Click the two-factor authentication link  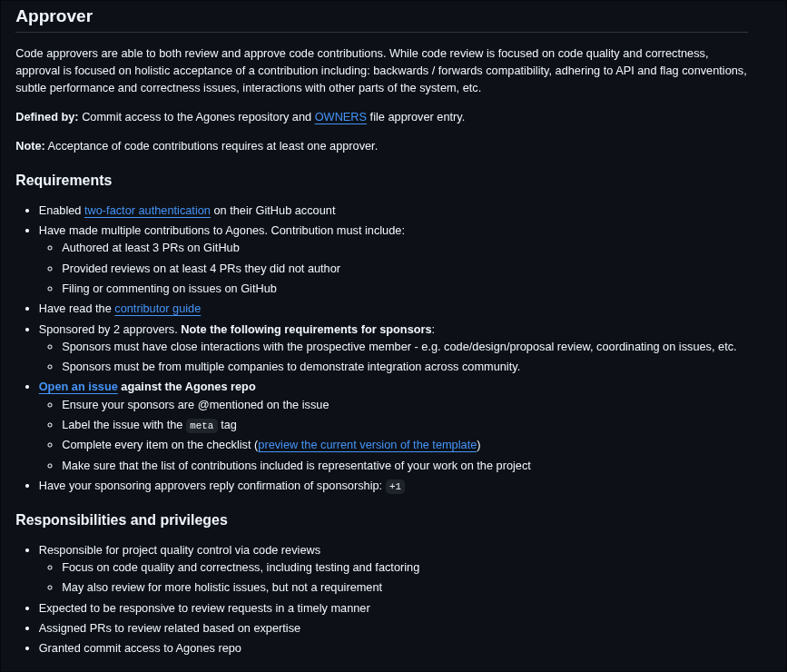click(x=147, y=211)
